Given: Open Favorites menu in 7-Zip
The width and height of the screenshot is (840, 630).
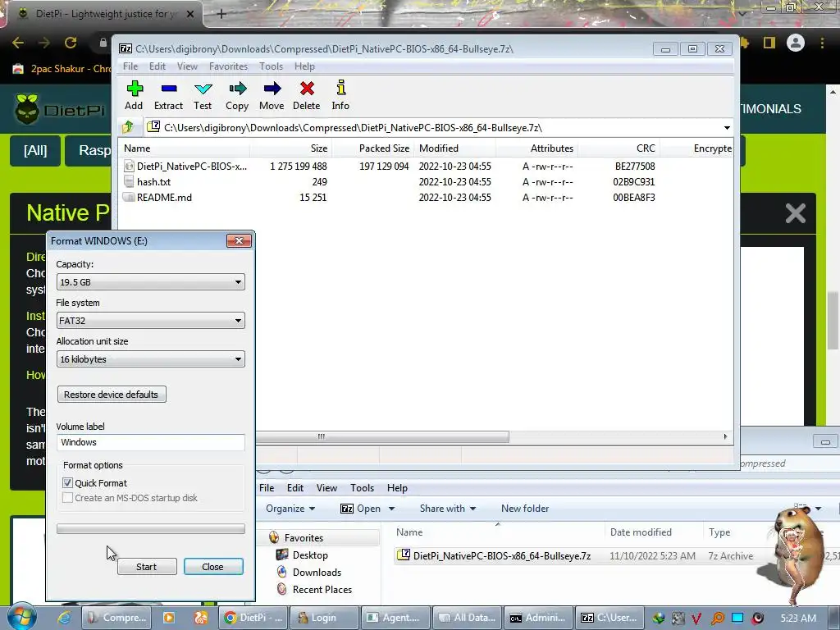Looking at the screenshot, I should tap(228, 66).
